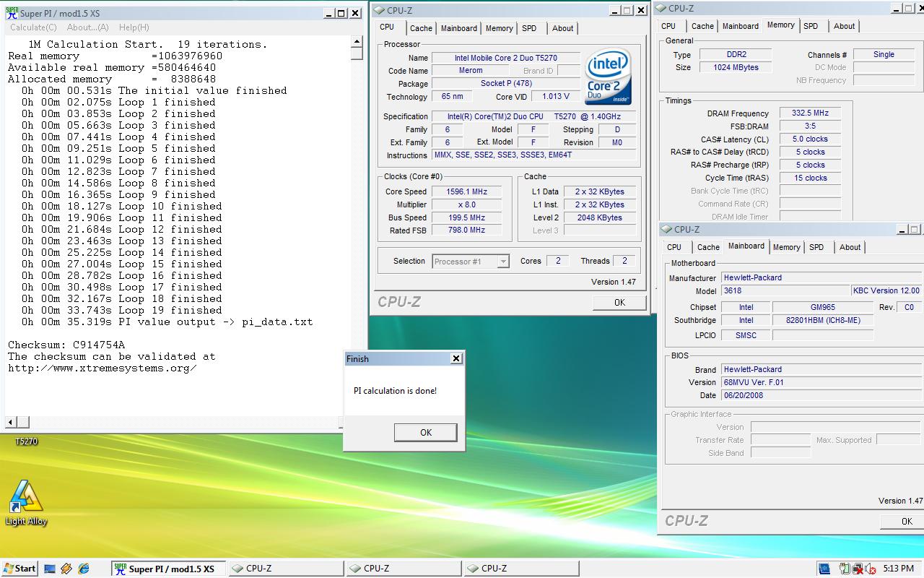Open the power plug battery tray icon

point(845,569)
